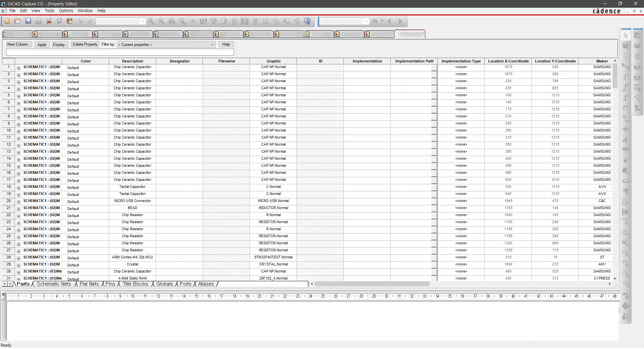Expand row 28 ARM Cortex-M4 plus box
The image size is (644, 349).
18,258
